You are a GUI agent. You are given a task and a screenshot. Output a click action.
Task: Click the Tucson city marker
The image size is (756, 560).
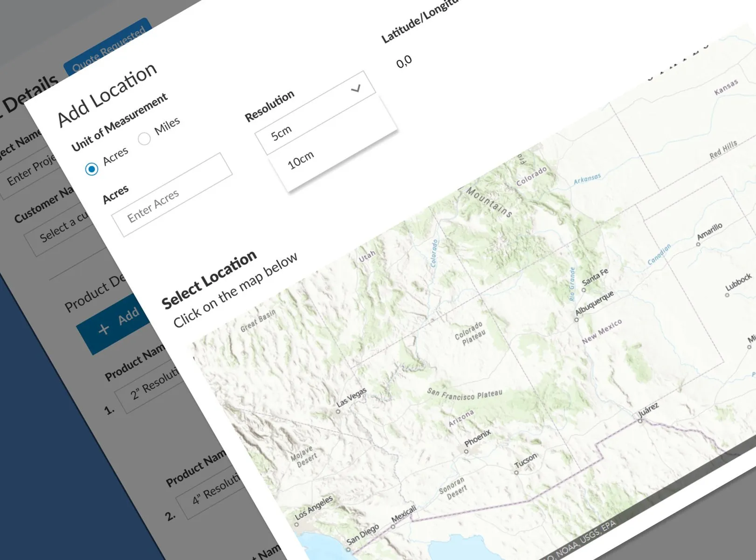coord(516,472)
